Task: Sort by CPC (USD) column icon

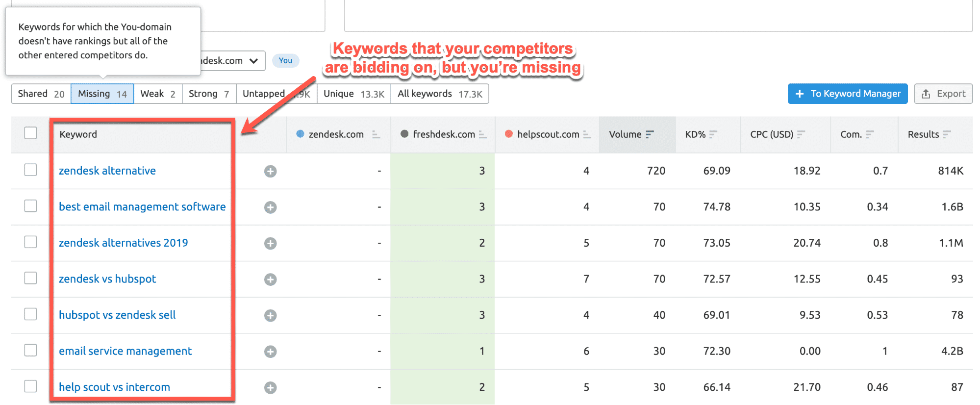Action: click(801, 134)
